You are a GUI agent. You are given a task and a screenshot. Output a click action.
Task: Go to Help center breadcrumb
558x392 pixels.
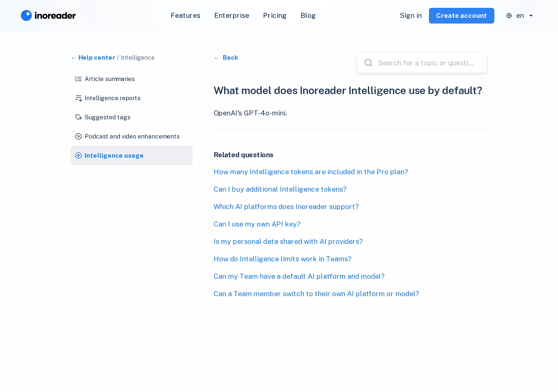coord(97,57)
